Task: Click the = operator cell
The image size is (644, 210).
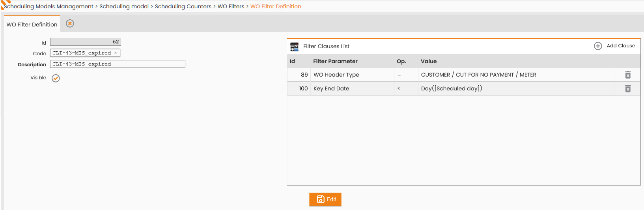Action: pyautogui.click(x=406, y=75)
